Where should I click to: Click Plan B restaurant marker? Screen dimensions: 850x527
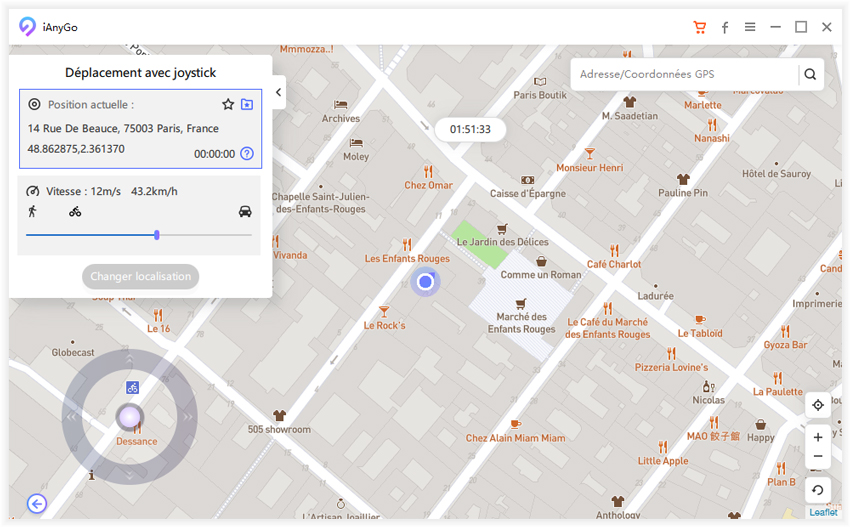pyautogui.click(x=781, y=468)
